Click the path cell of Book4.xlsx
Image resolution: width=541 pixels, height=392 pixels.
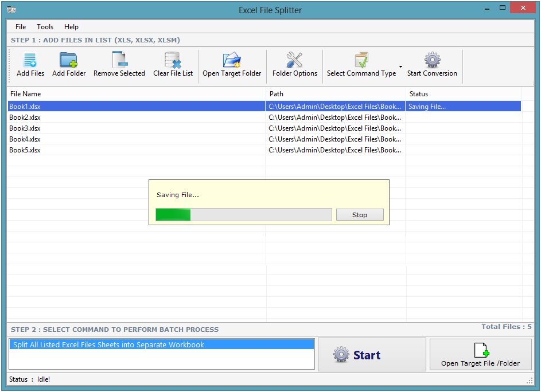335,139
